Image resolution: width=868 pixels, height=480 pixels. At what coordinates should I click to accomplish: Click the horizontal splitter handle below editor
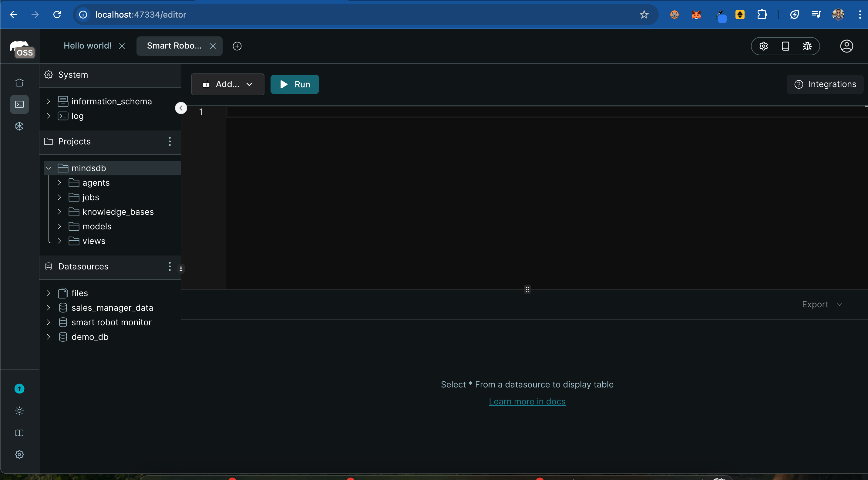tap(527, 289)
